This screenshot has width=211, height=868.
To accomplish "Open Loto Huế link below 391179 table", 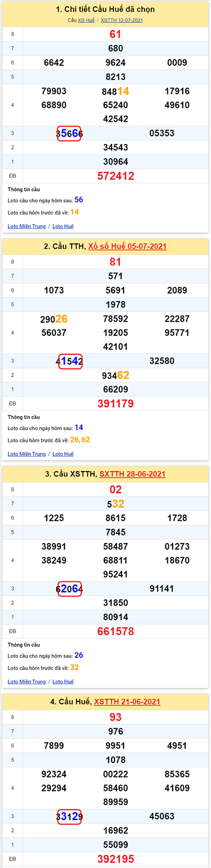I will [63, 454].
